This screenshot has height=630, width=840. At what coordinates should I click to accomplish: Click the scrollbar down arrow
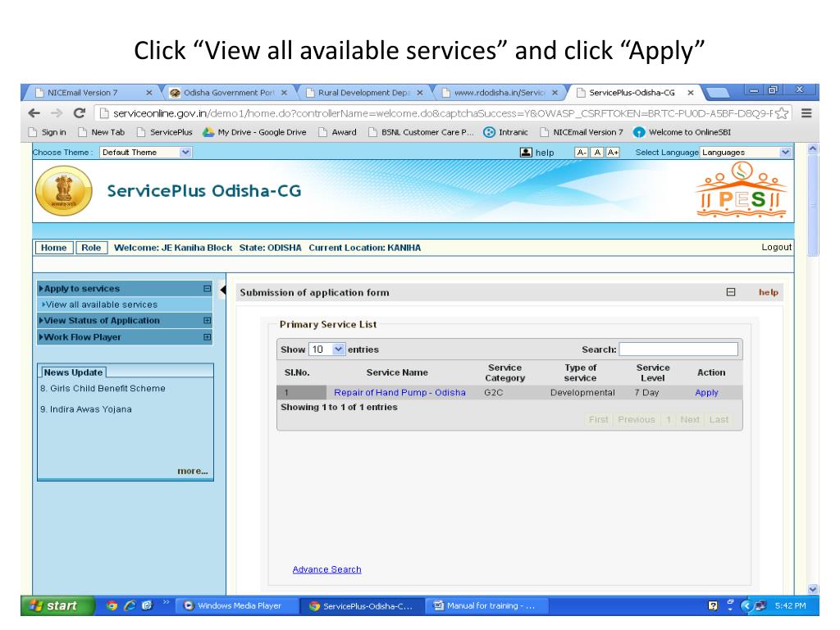[813, 589]
